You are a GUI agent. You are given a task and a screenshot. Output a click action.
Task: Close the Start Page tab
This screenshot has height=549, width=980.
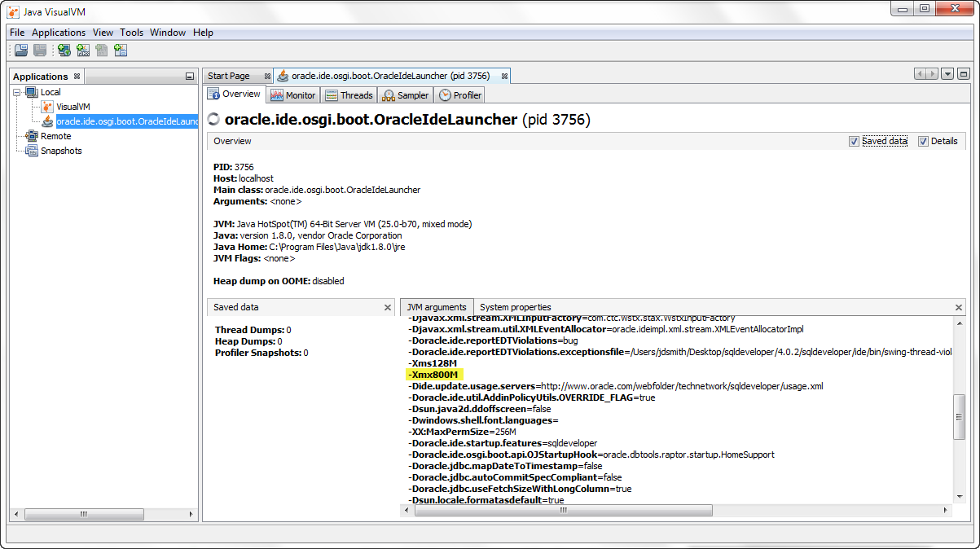[x=267, y=76]
